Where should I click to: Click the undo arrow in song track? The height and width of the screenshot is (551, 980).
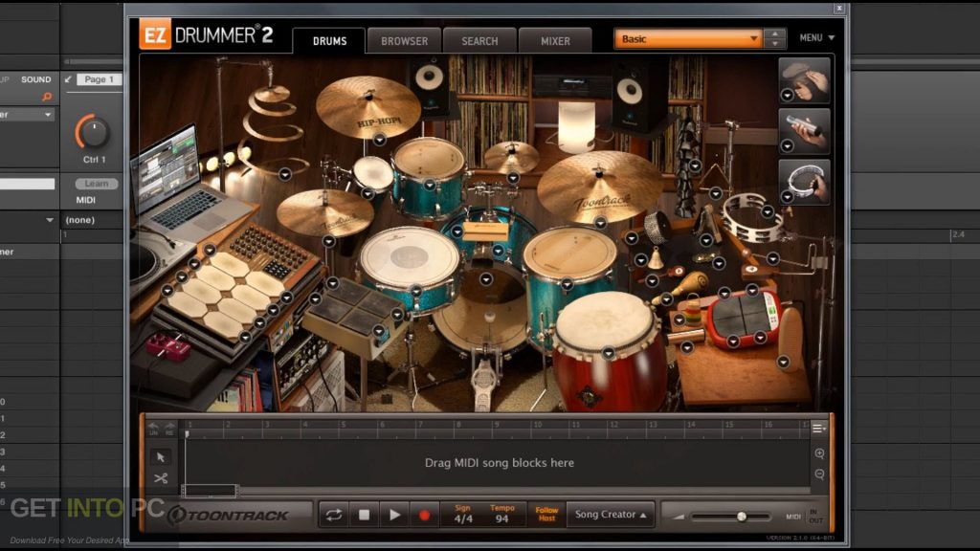pyautogui.click(x=153, y=428)
